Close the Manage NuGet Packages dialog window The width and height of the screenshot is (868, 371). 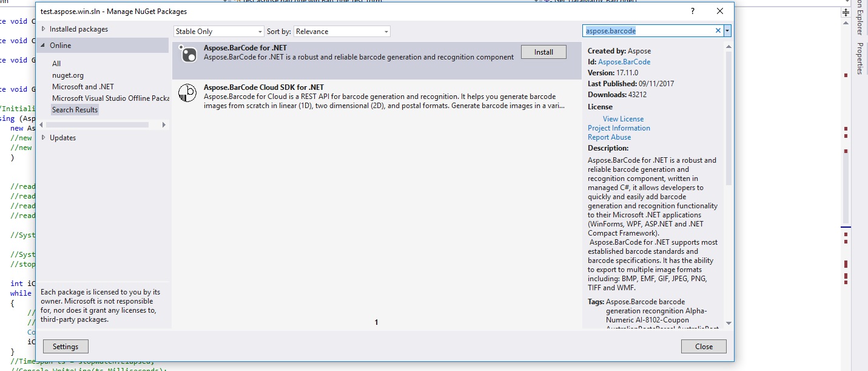click(719, 12)
